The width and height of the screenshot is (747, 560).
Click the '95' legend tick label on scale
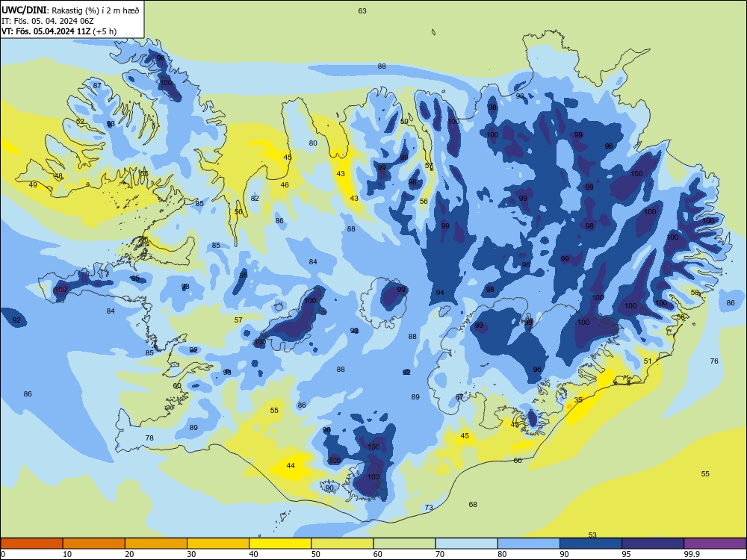coord(627,554)
